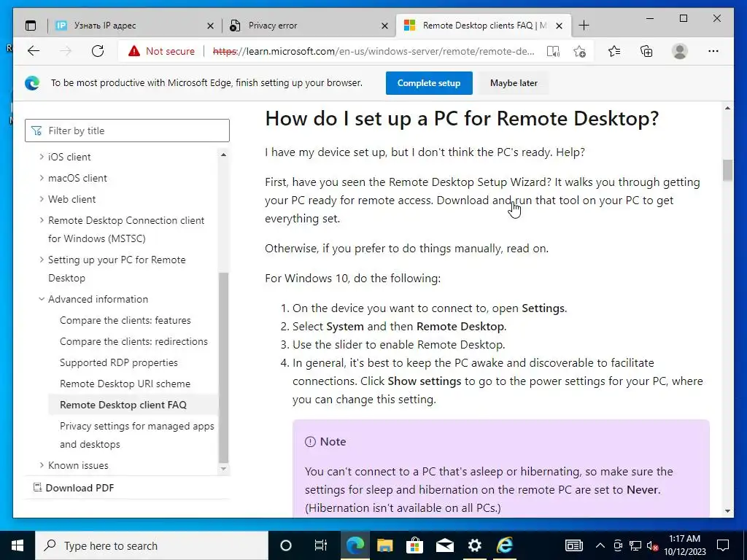Image resolution: width=747 pixels, height=560 pixels.
Task: Launch Internet Explorer from the taskbar
Action: coord(505,545)
